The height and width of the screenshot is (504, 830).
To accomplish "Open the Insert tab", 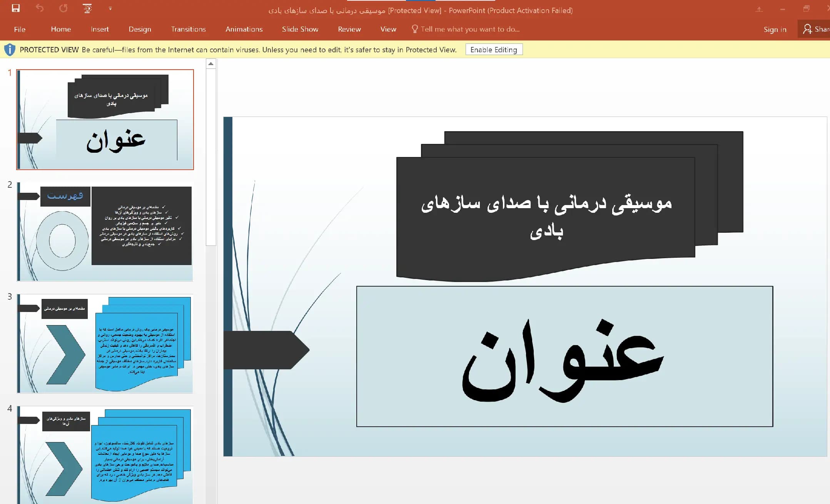I will (100, 29).
